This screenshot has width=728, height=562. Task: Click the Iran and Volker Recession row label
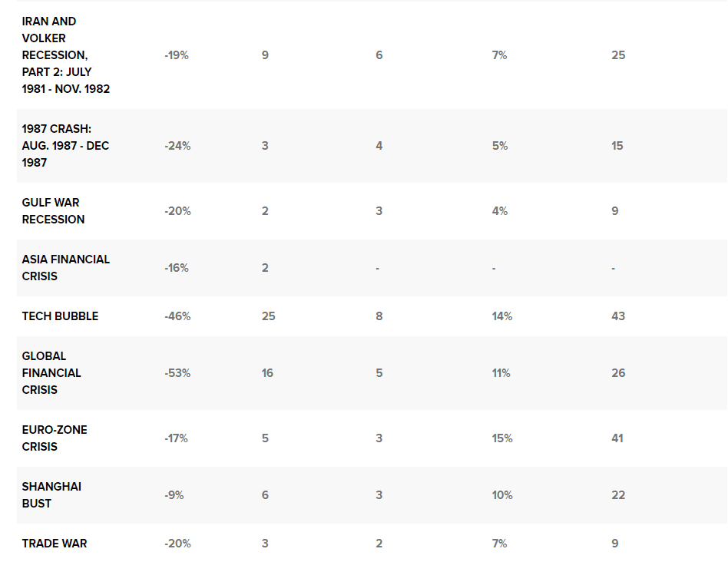pyautogui.click(x=65, y=55)
